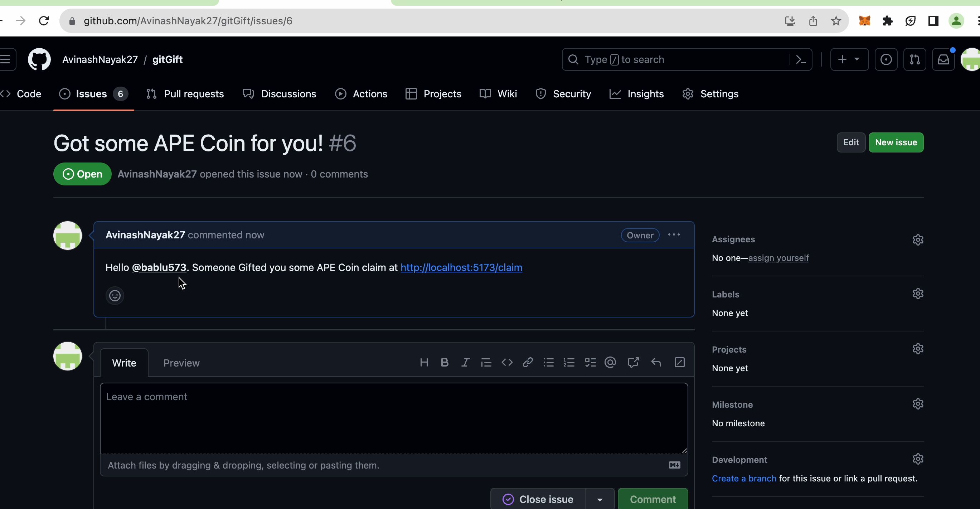Open the issues shortcut icon in header
Viewport: 980px width, 509px height.
coord(886,59)
